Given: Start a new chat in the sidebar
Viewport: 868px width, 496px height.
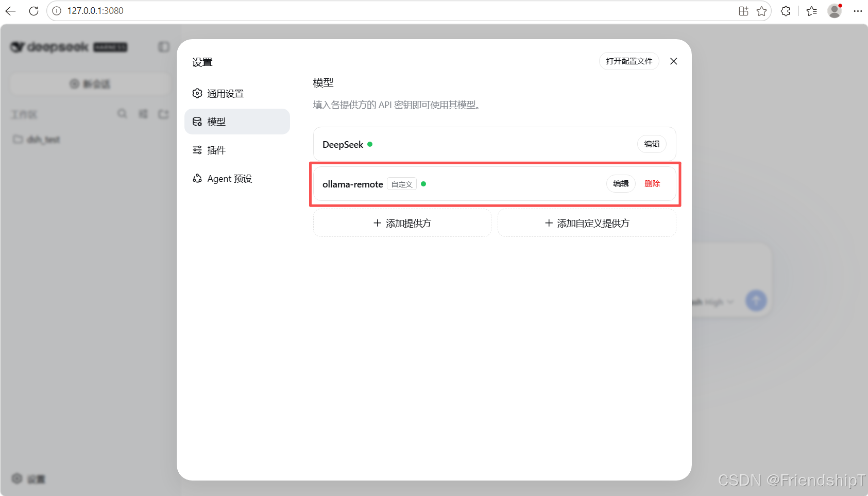Looking at the screenshot, I should 90,83.
